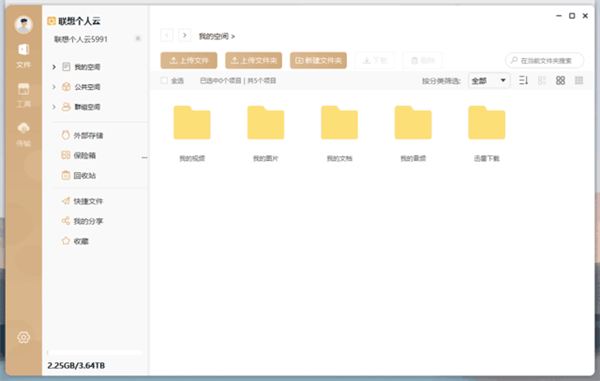Click the 联想个人云5991 device name

(81, 39)
